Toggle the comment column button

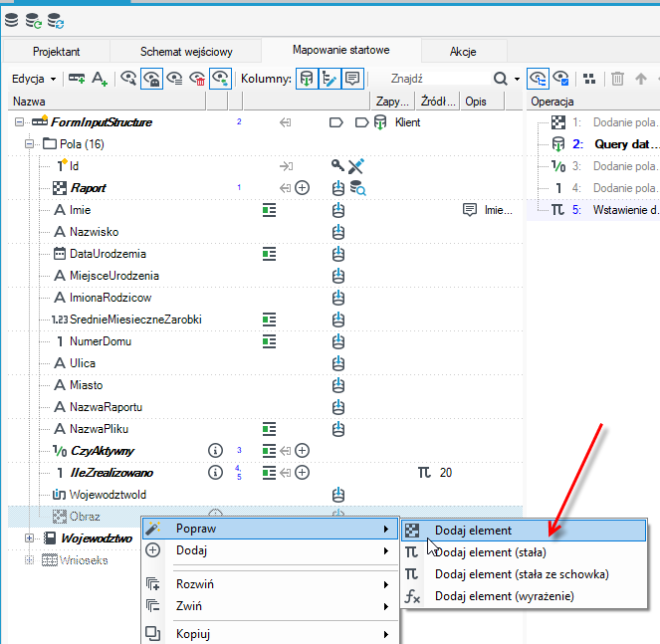(352, 79)
